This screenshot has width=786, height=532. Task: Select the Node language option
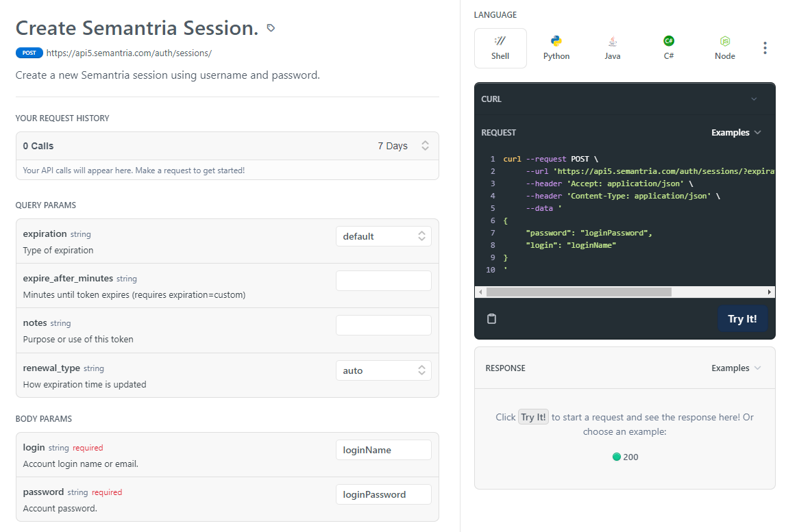point(725,48)
